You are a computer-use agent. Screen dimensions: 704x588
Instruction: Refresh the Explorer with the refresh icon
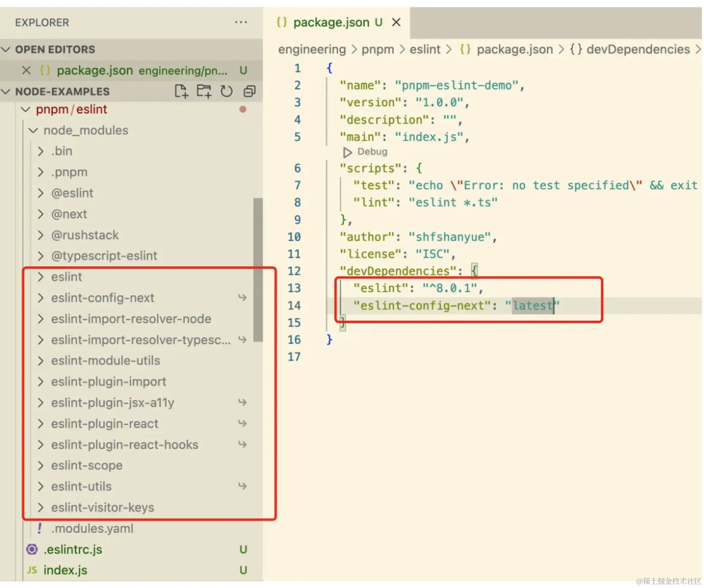click(x=227, y=91)
